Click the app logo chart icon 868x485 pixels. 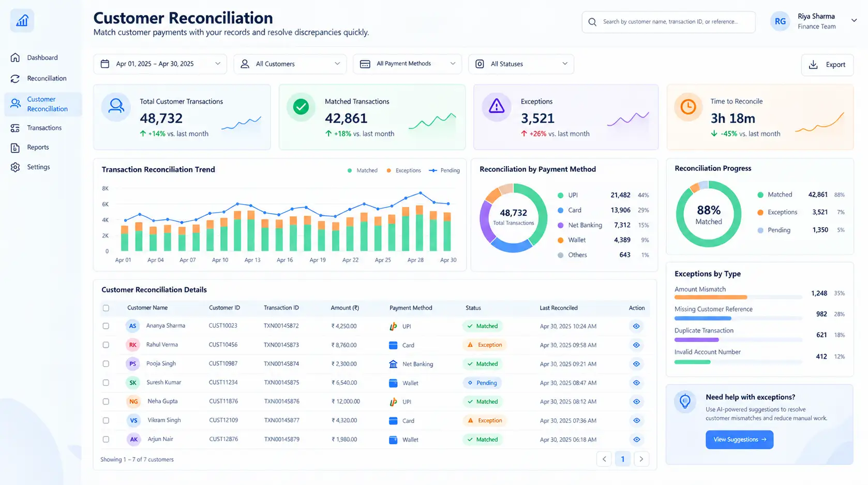pyautogui.click(x=22, y=21)
